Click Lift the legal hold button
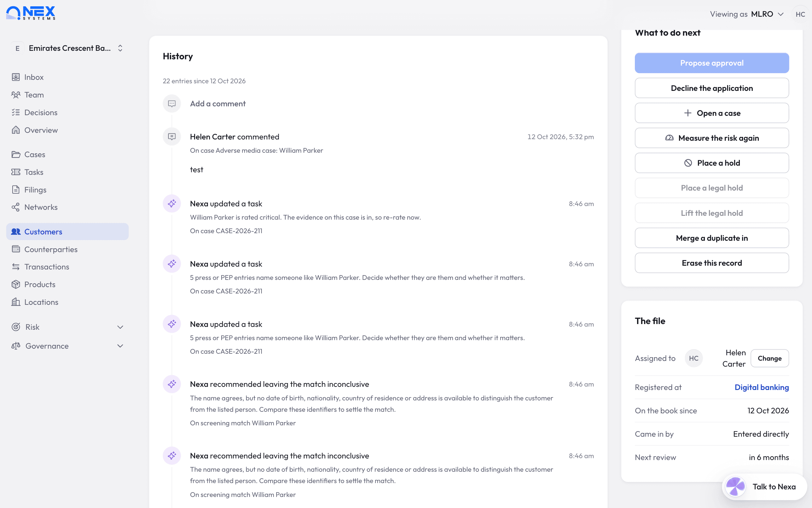The height and width of the screenshot is (508, 812). pos(712,213)
